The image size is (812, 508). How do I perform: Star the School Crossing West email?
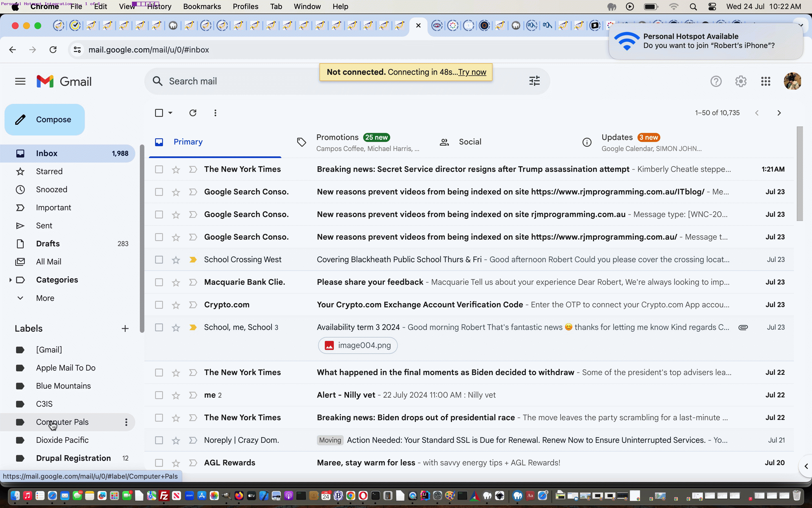176,260
